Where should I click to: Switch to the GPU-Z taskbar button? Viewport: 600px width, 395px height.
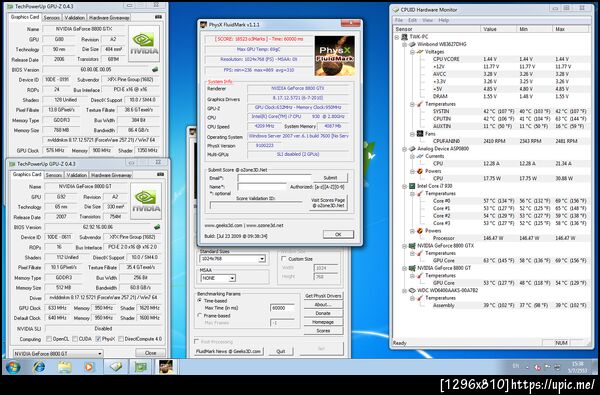pyautogui.click(x=140, y=367)
